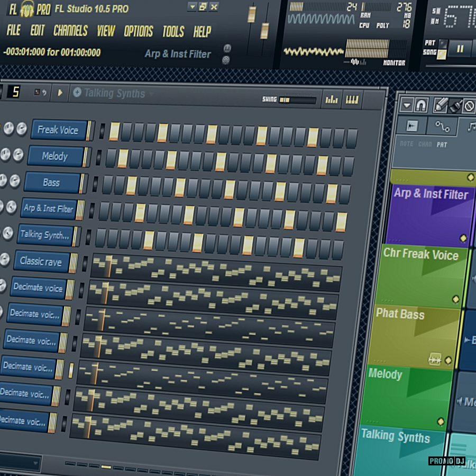The image size is (476, 476).
Task: Toggle Freak Voice channel select LED
Action: (102, 131)
